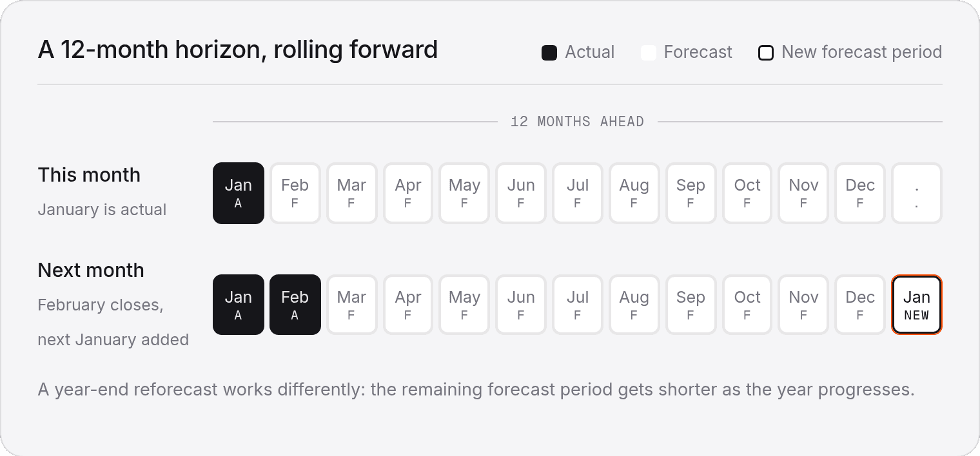The width and height of the screenshot is (980, 456).
Task: Click the Aug forecast tile in Next month row
Action: tap(634, 305)
